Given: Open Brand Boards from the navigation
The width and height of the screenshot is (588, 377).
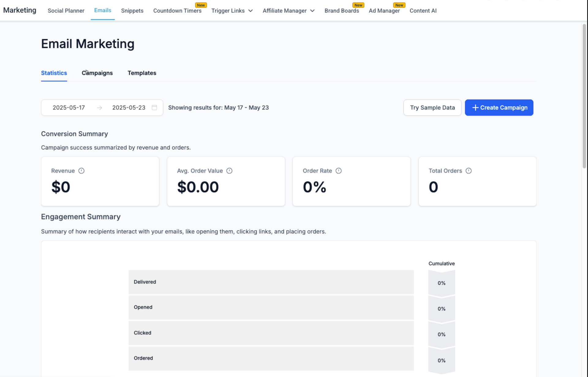Looking at the screenshot, I should coord(341,11).
